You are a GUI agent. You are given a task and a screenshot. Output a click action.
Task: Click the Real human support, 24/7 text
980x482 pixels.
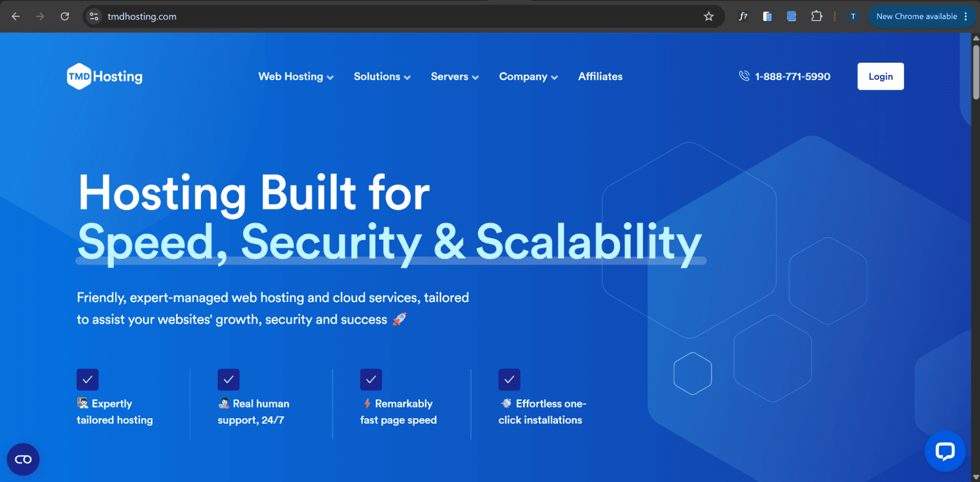pyautogui.click(x=253, y=411)
